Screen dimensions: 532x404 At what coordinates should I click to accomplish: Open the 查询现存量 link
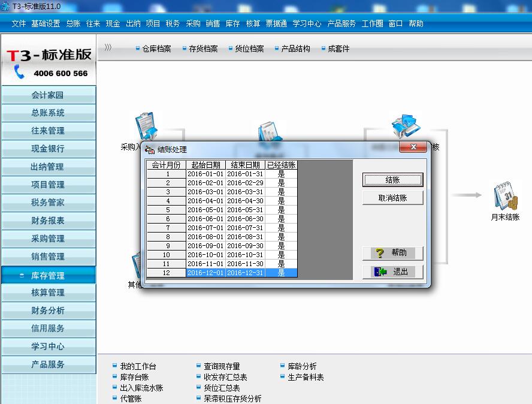pyautogui.click(x=221, y=366)
